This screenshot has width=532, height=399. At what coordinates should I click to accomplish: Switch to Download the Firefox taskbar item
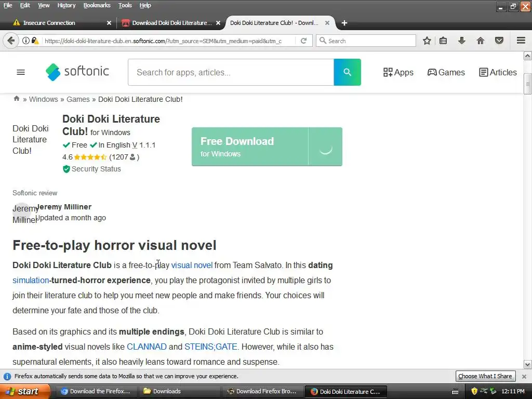pos(96,391)
